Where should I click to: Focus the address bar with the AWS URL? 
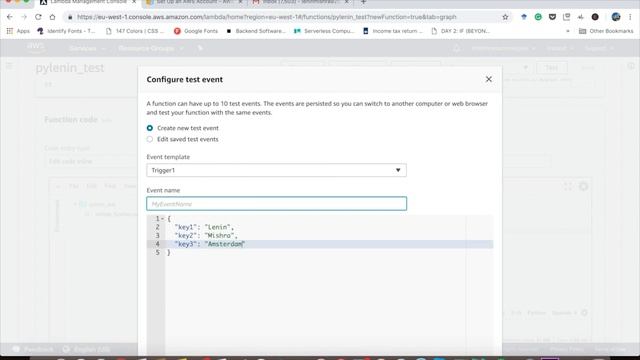[267, 17]
